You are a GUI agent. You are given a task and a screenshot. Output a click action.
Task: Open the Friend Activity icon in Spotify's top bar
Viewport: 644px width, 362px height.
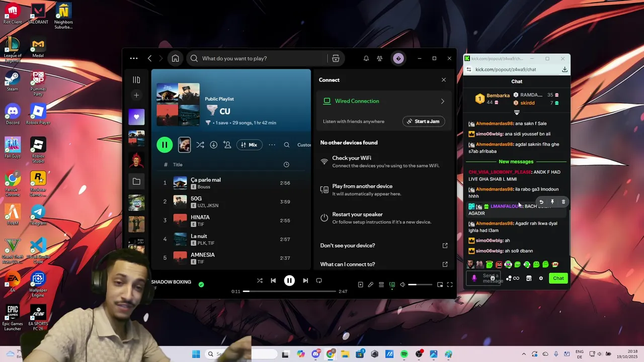[380, 58]
